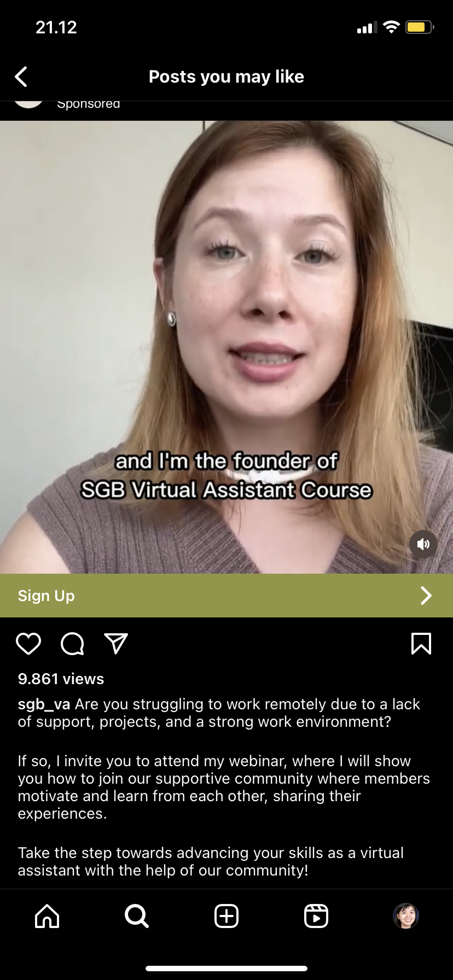Tap the 9.861 views count
The height and width of the screenshot is (980, 453).
pyautogui.click(x=61, y=679)
